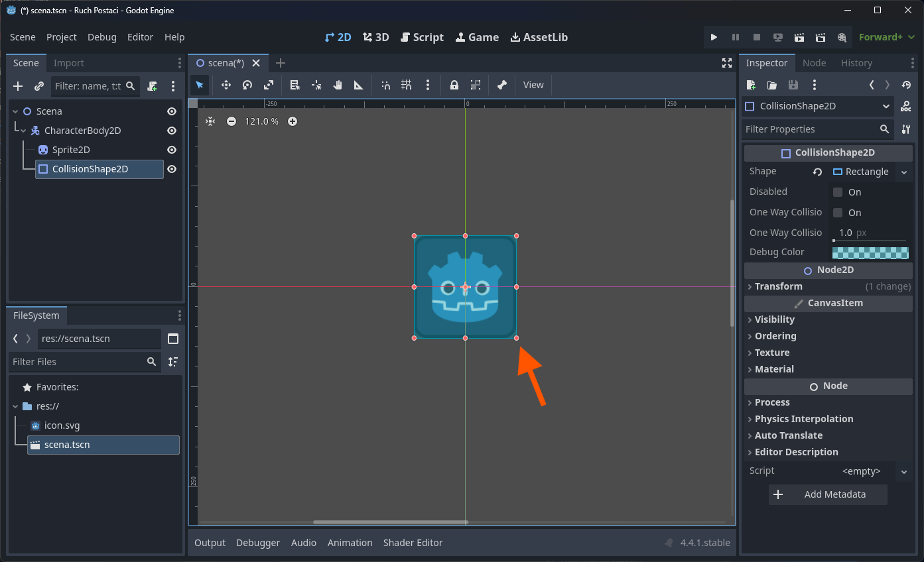Collapse the CharacterBody2D node

tap(24, 131)
